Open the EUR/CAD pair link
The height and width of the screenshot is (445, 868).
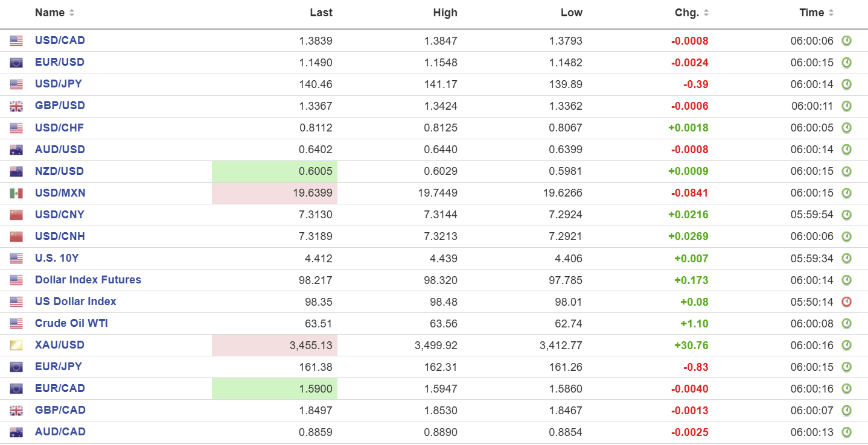pyautogui.click(x=60, y=388)
